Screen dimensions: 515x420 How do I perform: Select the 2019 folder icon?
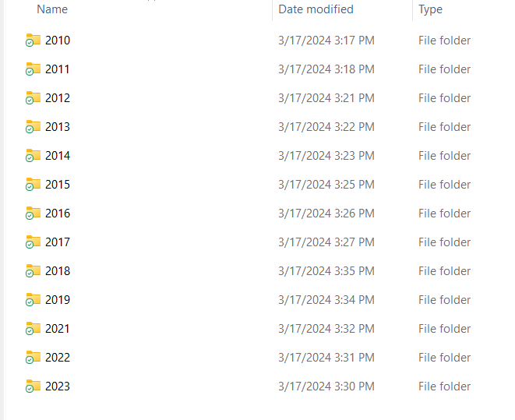[x=33, y=300]
